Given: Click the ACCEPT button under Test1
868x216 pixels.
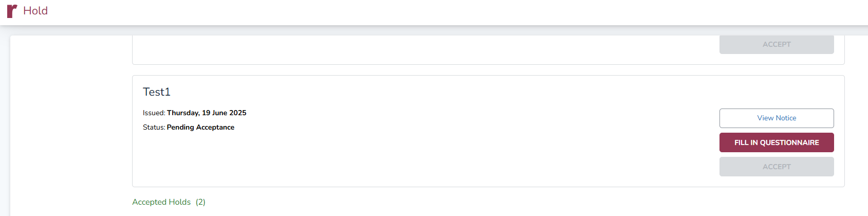Looking at the screenshot, I should [776, 167].
